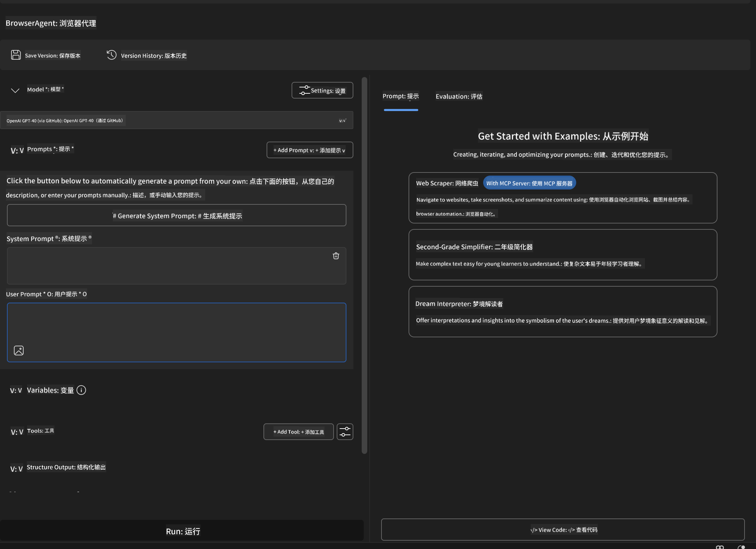Viewport: 756px width, 549px height.
Task: Switch to the Prompt tab
Action: click(401, 96)
